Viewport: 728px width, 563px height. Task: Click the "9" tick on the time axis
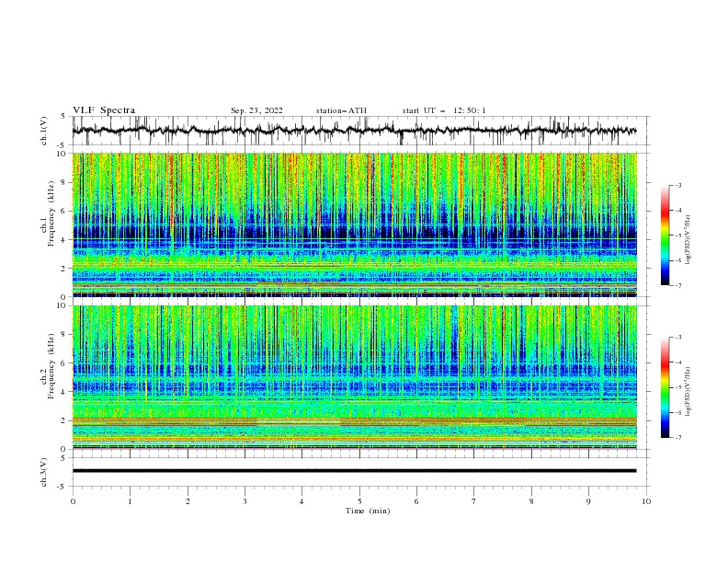click(588, 501)
